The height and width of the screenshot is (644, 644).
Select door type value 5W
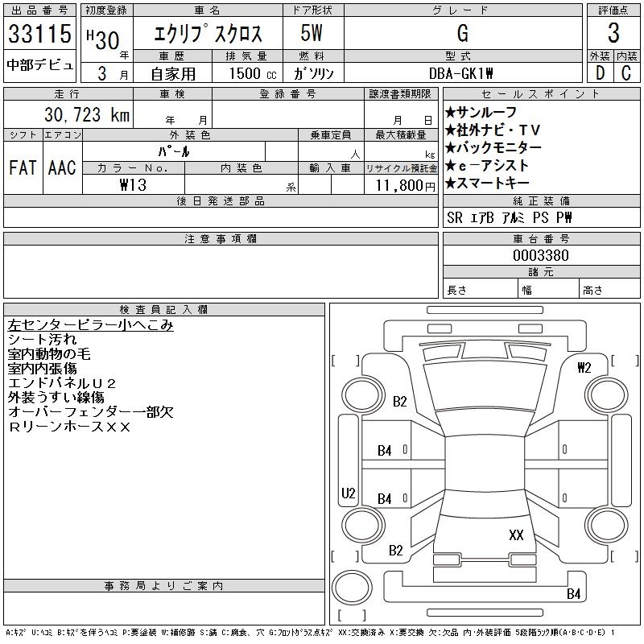pos(312,33)
